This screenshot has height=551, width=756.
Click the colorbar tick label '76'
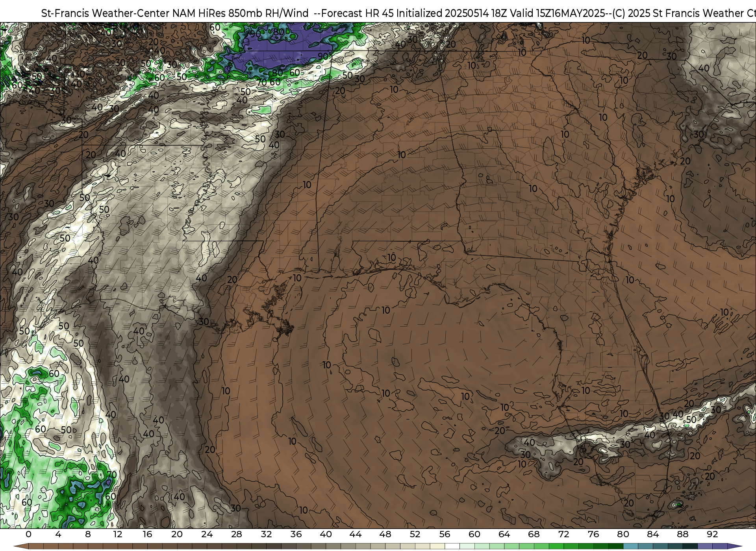click(x=593, y=534)
